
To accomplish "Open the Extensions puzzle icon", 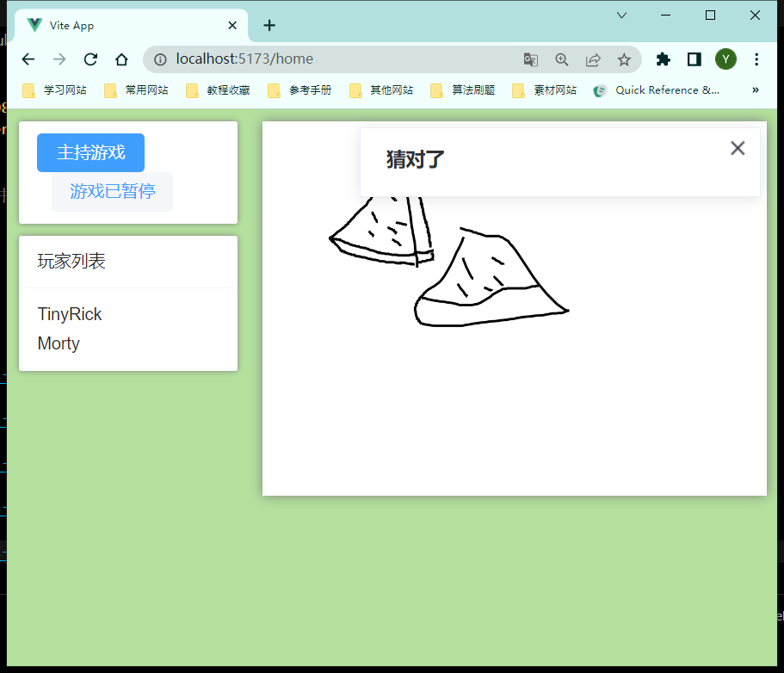I will point(663,59).
